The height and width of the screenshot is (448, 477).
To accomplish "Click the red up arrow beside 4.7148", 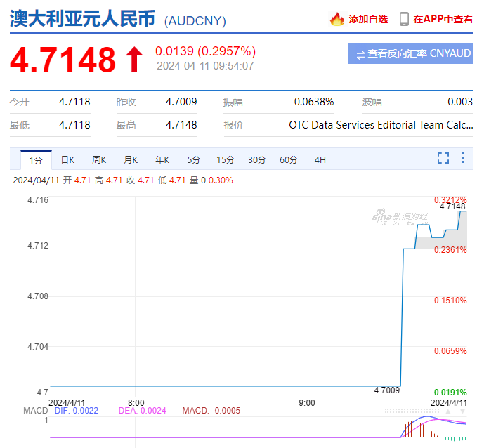I will [x=133, y=60].
